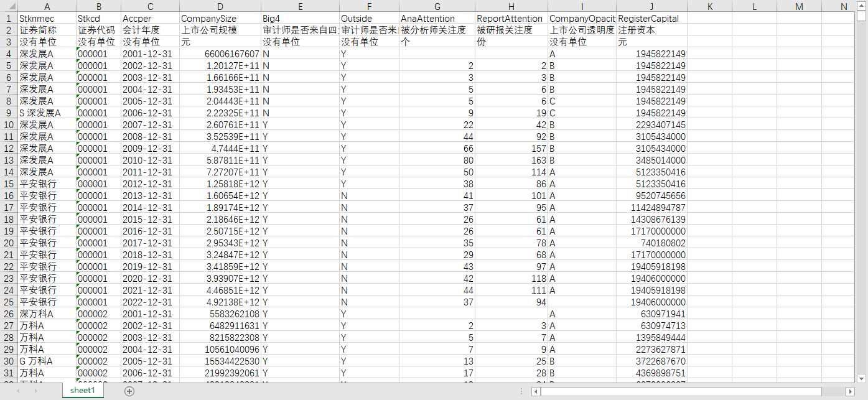Select the 个 unit cell in column G

point(437,42)
